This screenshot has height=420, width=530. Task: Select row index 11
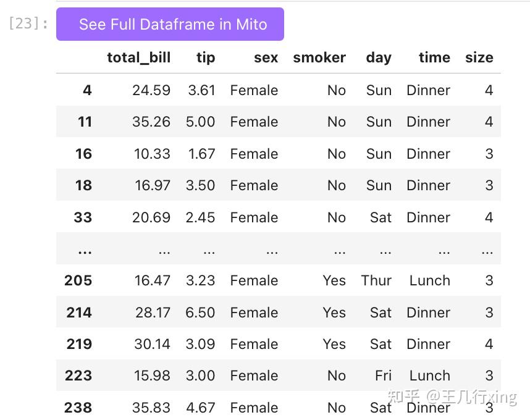pyautogui.click(x=85, y=122)
